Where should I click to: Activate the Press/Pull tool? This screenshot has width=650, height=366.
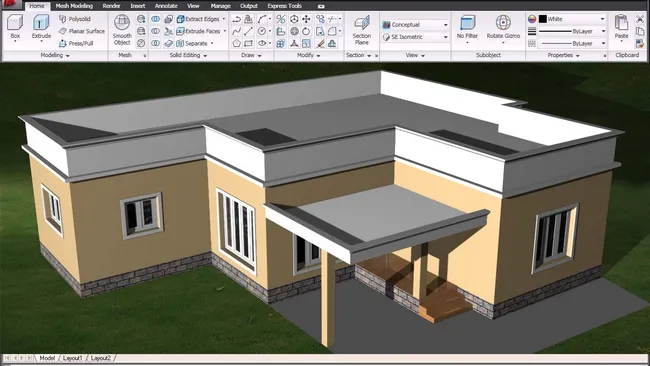pos(76,43)
